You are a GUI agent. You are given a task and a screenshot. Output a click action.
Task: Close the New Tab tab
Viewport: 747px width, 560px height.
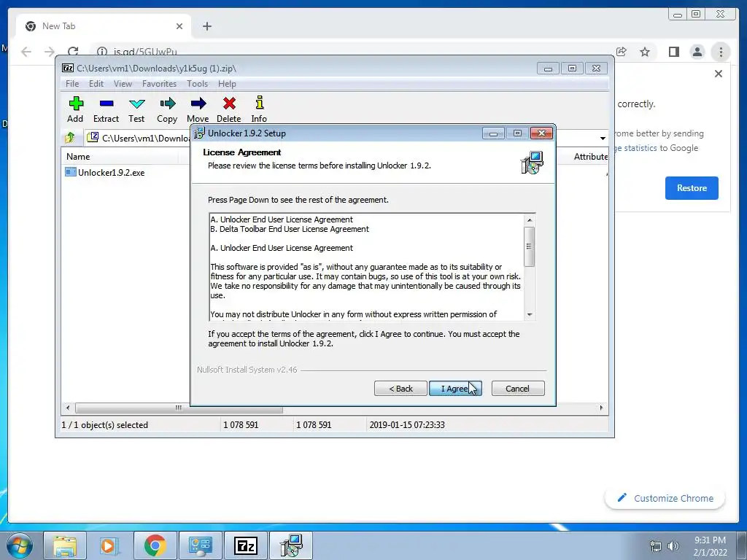coord(179,26)
